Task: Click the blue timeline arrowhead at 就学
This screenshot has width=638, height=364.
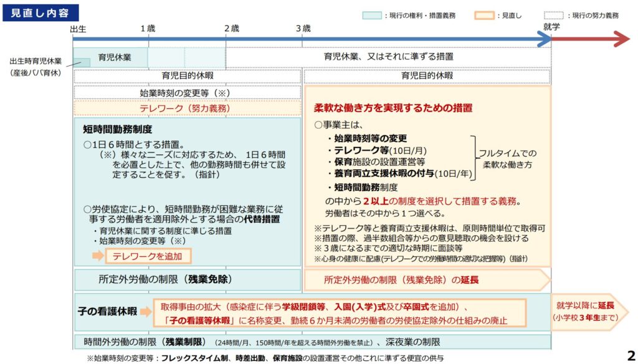Action: point(544,40)
